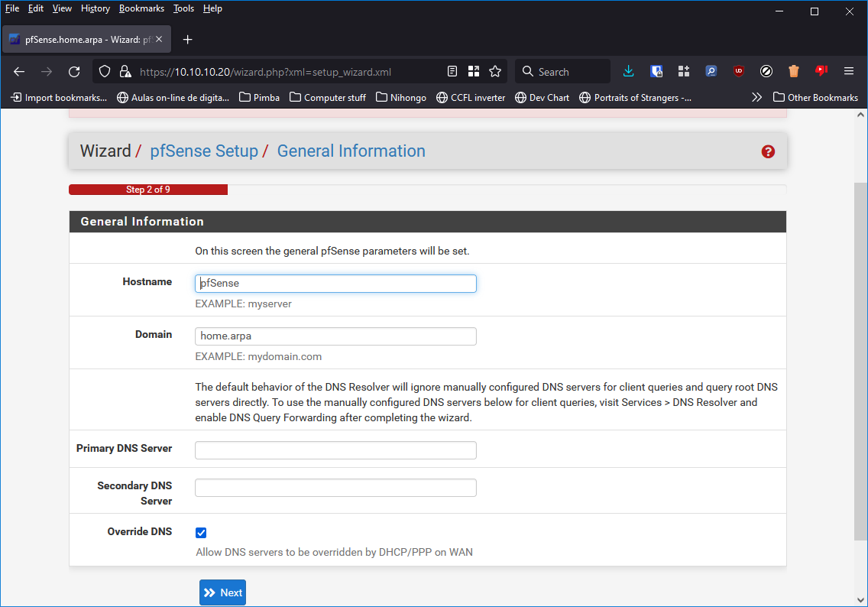This screenshot has height=607, width=868.
Task: Bookmark this page with the star icon
Action: tap(495, 71)
